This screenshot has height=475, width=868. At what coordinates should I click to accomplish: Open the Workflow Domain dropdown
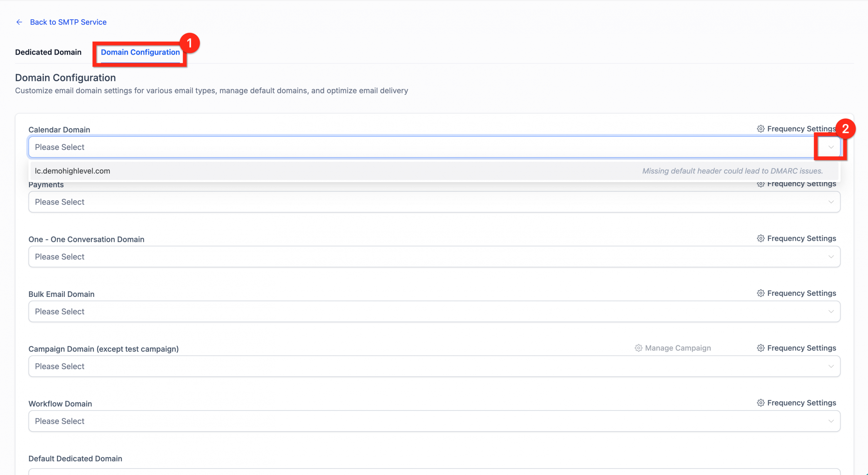pos(831,421)
